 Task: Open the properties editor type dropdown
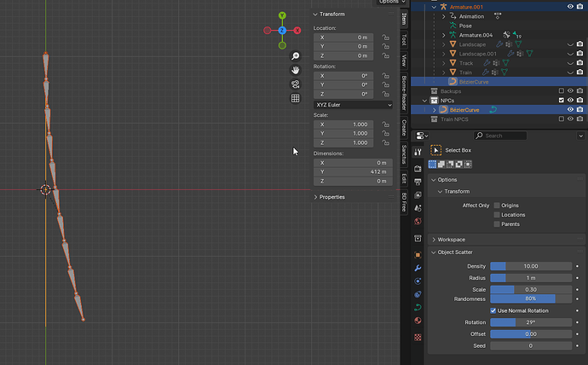click(x=422, y=136)
